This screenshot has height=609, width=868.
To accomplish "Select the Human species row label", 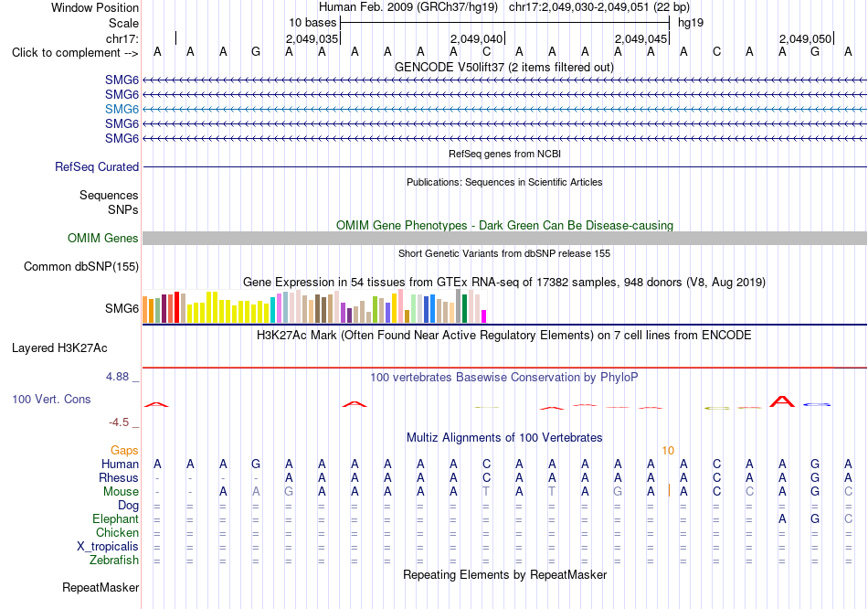I will pyautogui.click(x=120, y=465).
